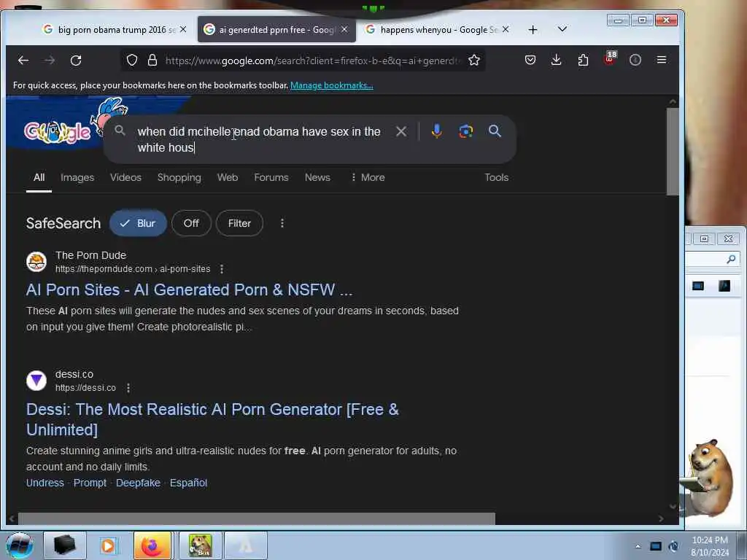This screenshot has width=747, height=560.
Task: Open the media player taskbar icon
Action: click(108, 545)
